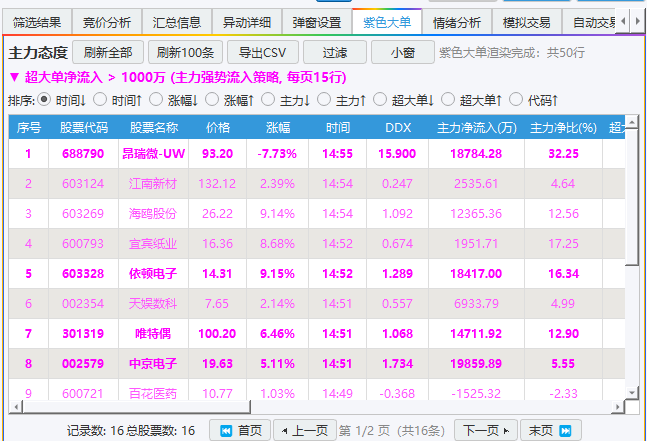Click stock name 宜宾纸业

[153, 243]
